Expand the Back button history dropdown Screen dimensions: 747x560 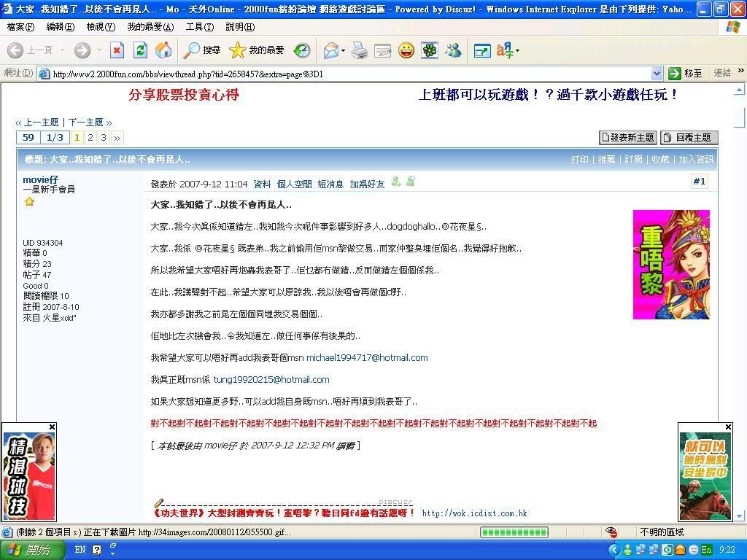click(x=62, y=50)
